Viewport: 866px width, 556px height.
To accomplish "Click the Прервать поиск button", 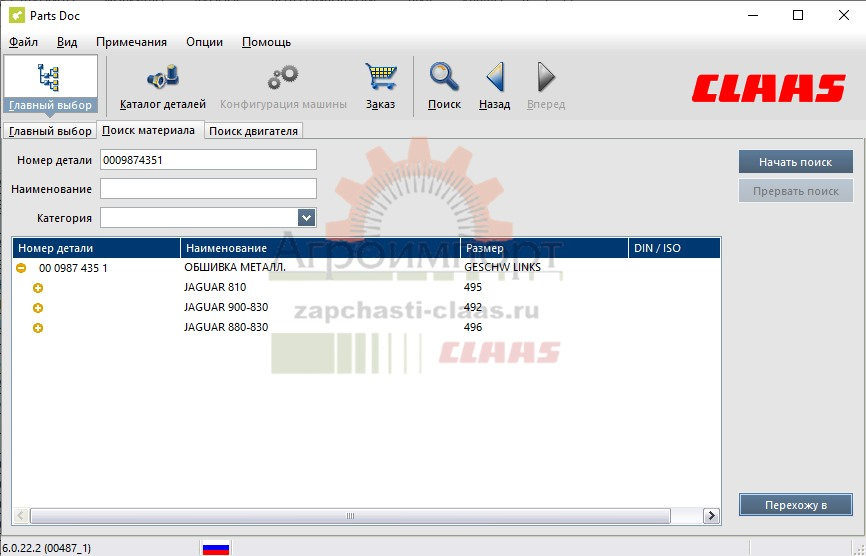I will pos(795,192).
